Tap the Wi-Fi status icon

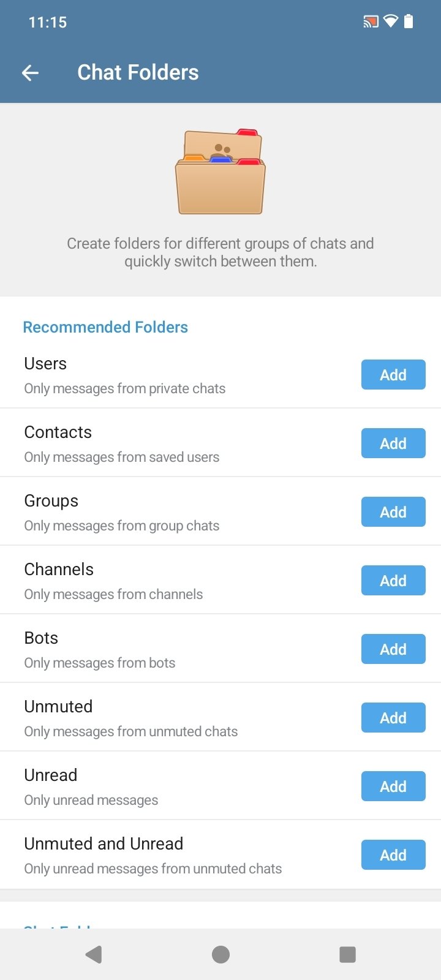(390, 22)
